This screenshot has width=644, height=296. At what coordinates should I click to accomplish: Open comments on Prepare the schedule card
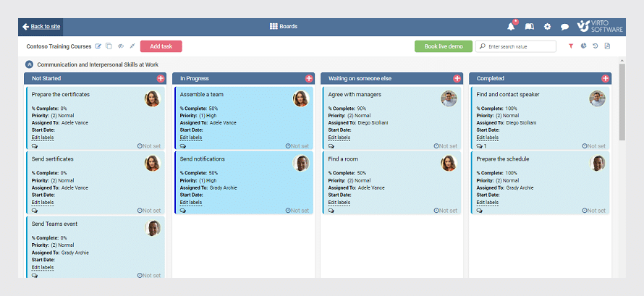(479, 211)
